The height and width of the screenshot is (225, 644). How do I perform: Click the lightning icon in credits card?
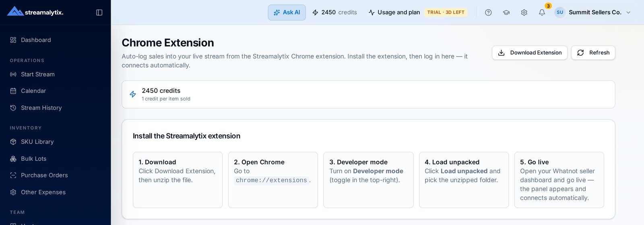(x=133, y=94)
